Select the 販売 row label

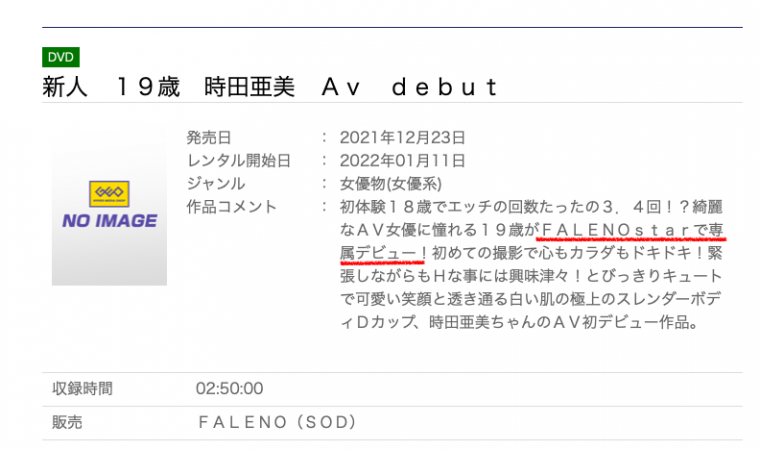[x=68, y=423]
